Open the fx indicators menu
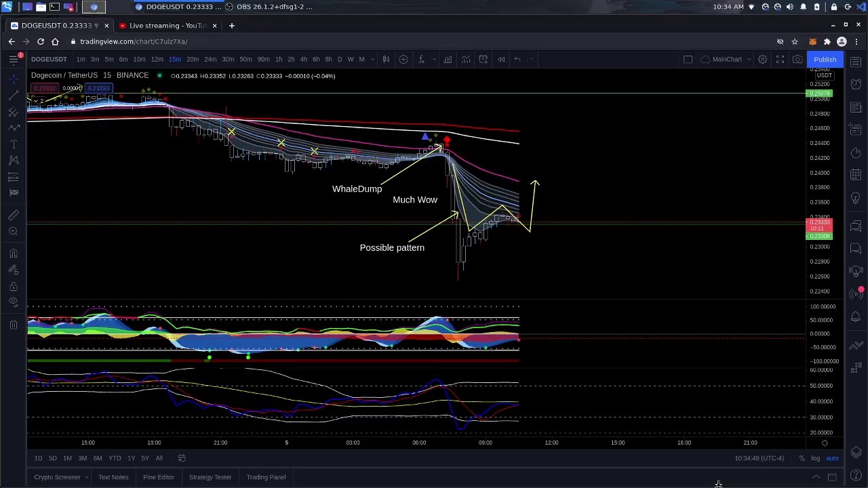The height and width of the screenshot is (488, 868). pyautogui.click(x=421, y=60)
